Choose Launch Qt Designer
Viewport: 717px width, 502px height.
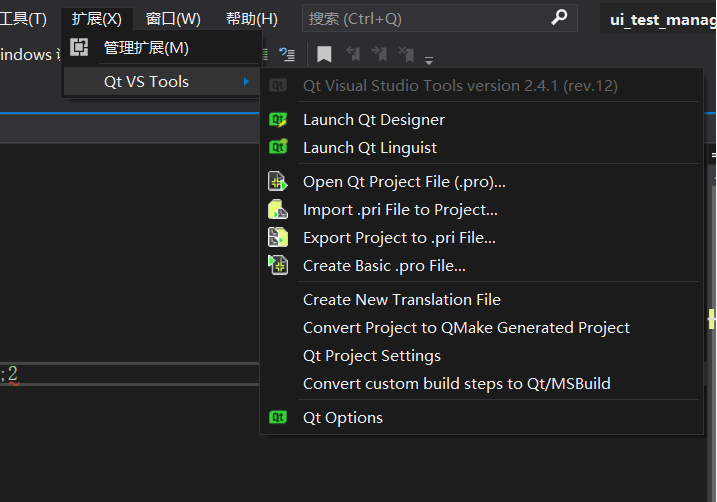point(482,120)
